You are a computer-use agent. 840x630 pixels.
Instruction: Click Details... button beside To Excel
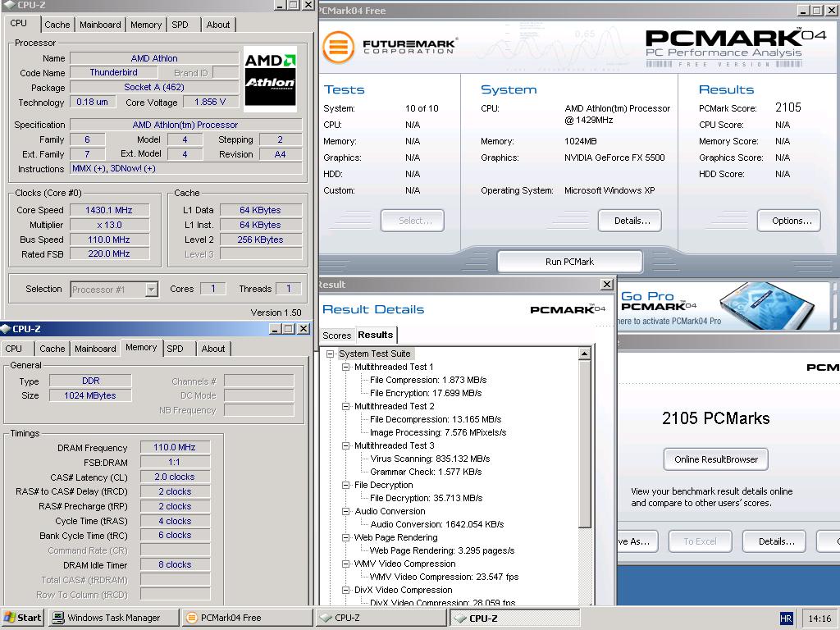coord(774,541)
